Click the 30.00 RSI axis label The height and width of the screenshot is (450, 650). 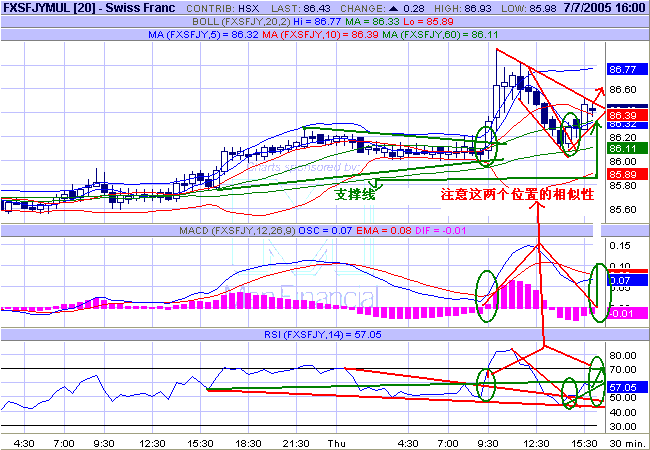click(623, 426)
